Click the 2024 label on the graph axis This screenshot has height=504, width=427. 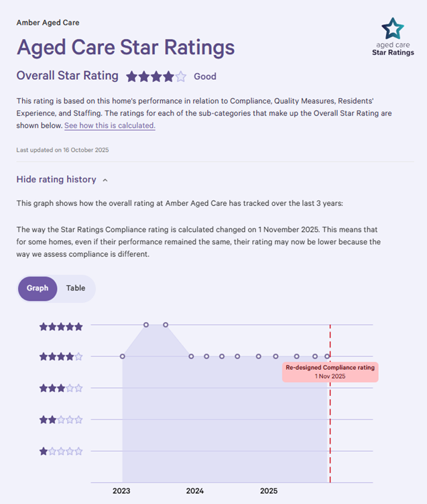(x=195, y=491)
